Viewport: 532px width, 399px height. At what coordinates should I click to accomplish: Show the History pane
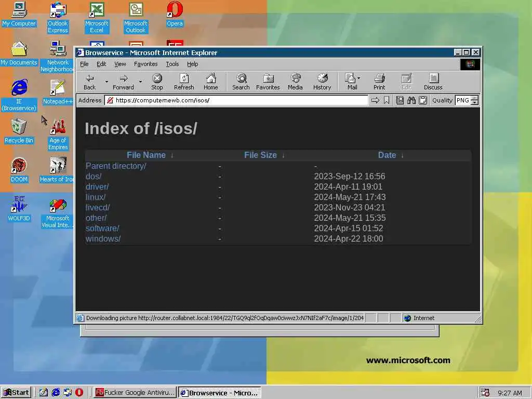(x=322, y=82)
